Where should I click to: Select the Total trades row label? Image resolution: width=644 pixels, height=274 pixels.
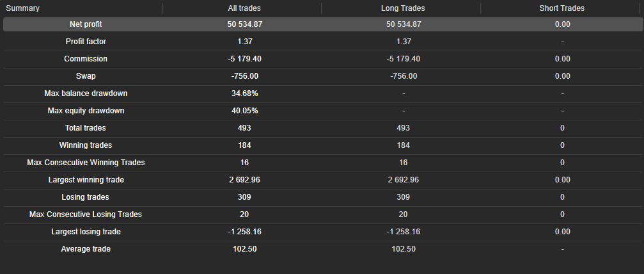coord(86,128)
